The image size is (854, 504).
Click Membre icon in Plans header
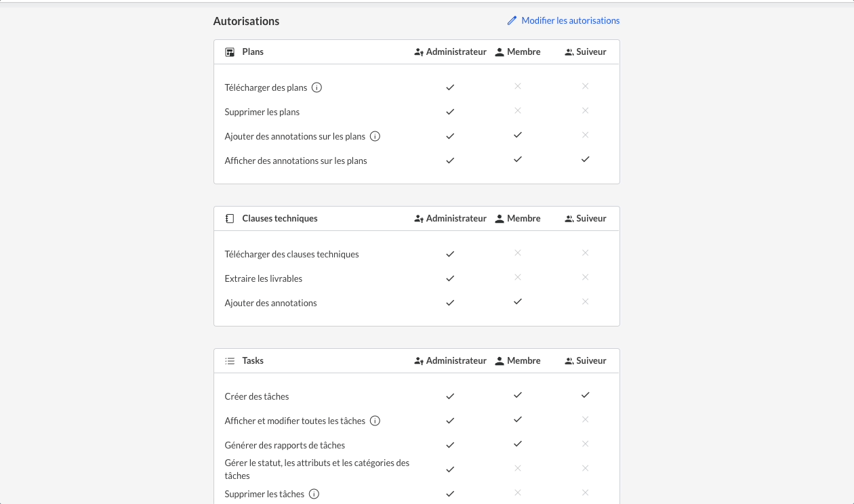point(500,52)
